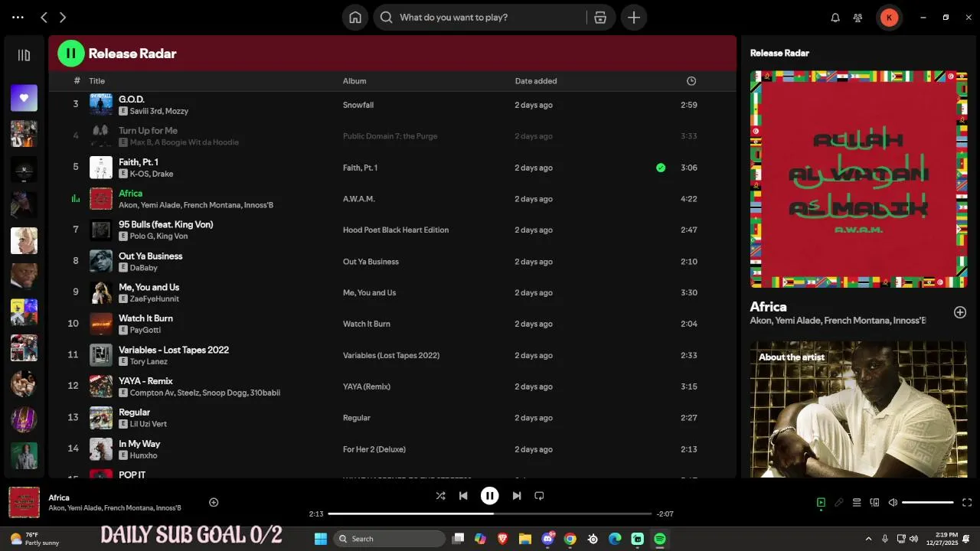Open Windows Start menu
Image resolution: width=980 pixels, height=551 pixels.
click(x=321, y=539)
